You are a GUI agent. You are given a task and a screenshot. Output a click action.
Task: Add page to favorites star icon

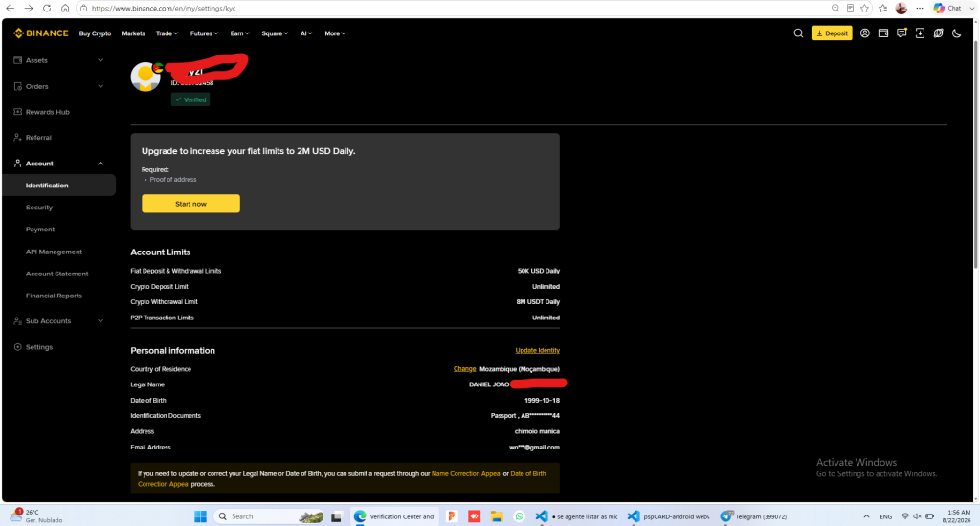(864, 8)
